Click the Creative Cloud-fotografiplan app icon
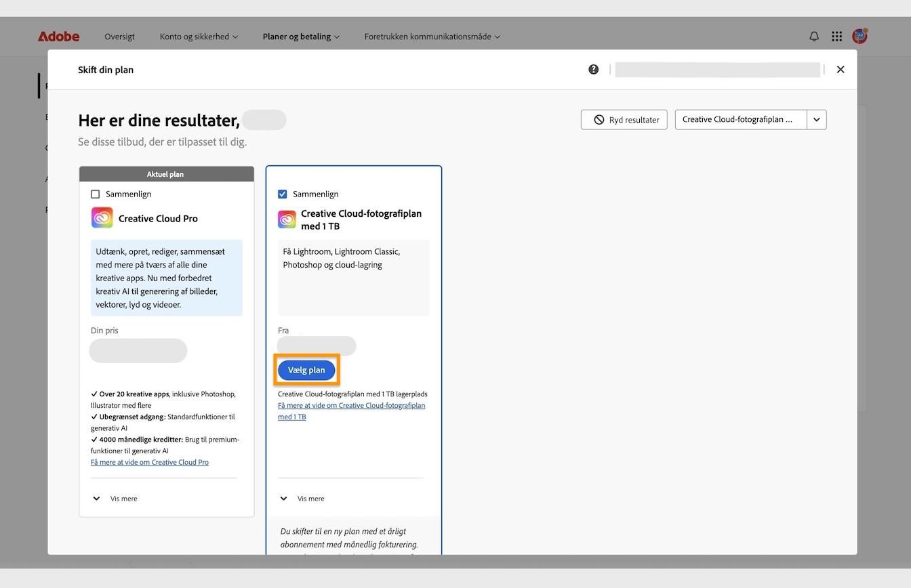Viewport: 911px width, 588px height. 287,219
